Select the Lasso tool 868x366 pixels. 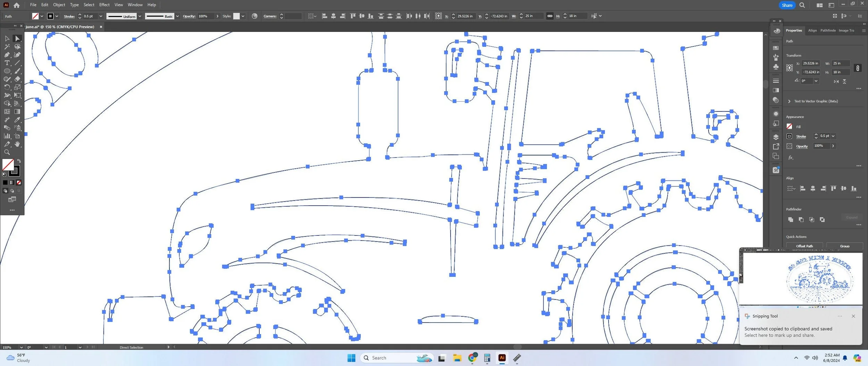tap(17, 47)
